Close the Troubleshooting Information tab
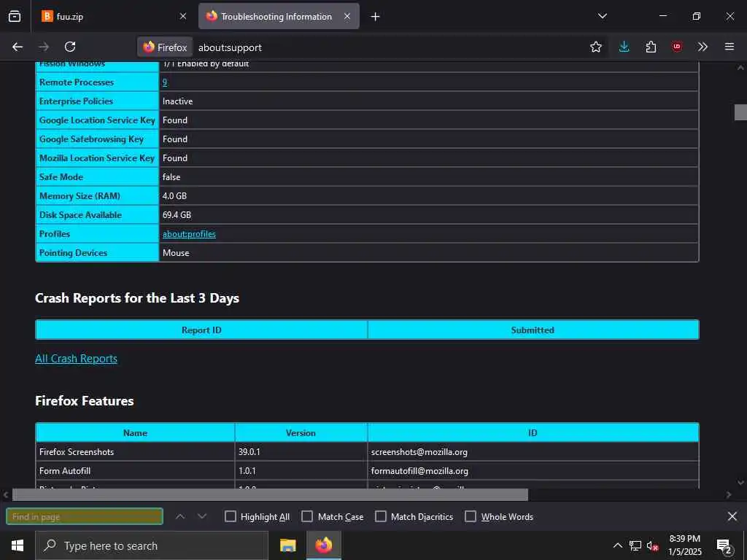747x560 pixels. click(x=347, y=16)
